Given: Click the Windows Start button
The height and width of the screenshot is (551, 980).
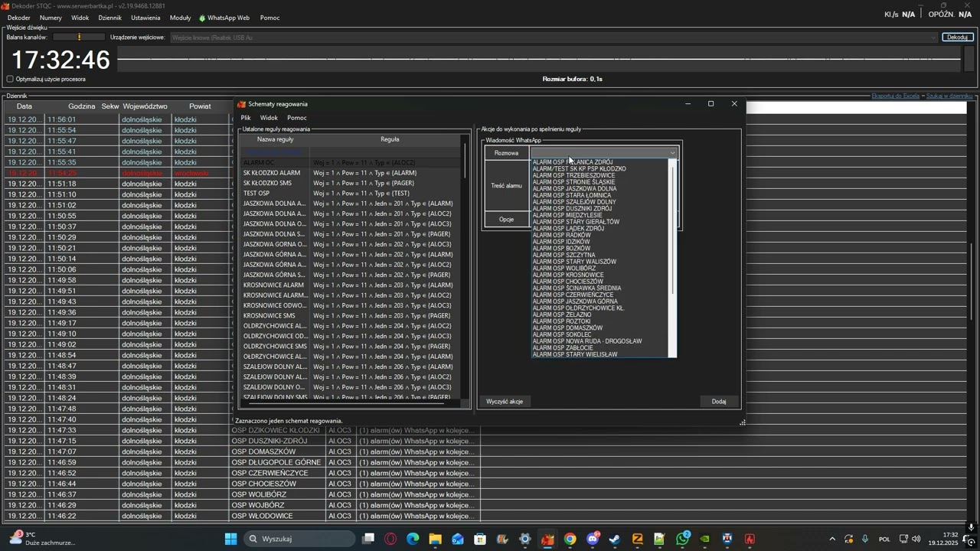Looking at the screenshot, I should 230,539.
